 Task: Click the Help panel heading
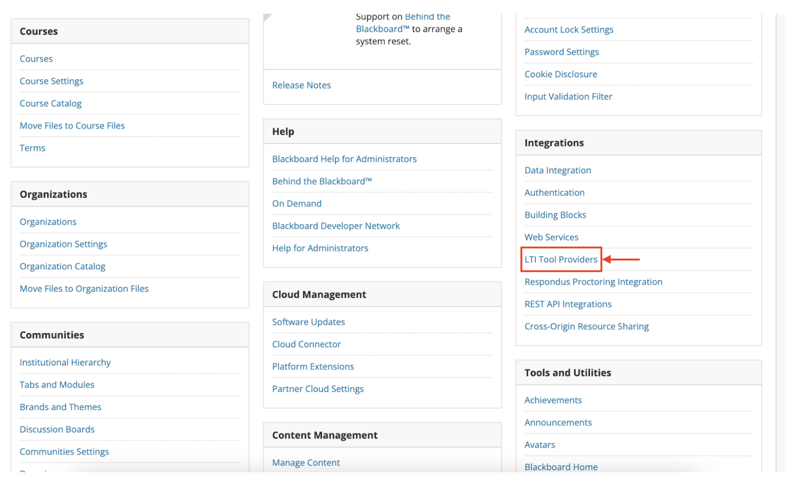click(x=283, y=131)
